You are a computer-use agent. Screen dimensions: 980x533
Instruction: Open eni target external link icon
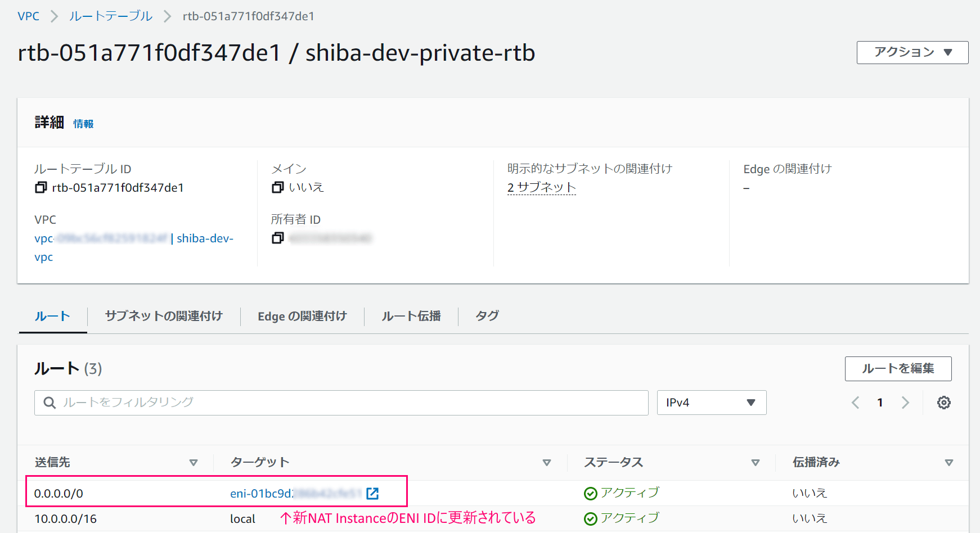click(x=372, y=493)
